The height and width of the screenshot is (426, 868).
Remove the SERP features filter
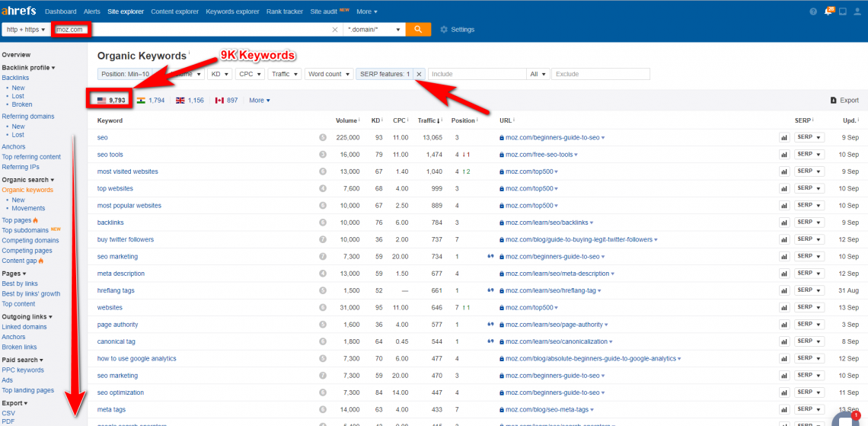coord(419,74)
